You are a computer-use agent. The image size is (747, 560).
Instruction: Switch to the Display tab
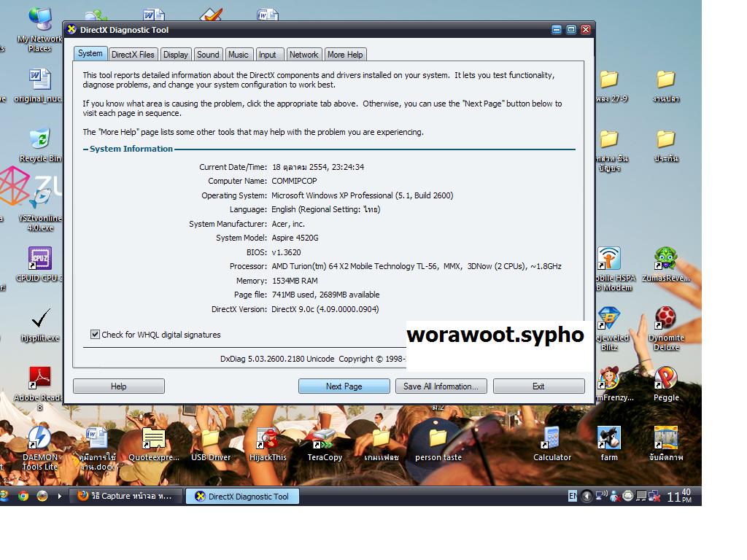pos(175,55)
